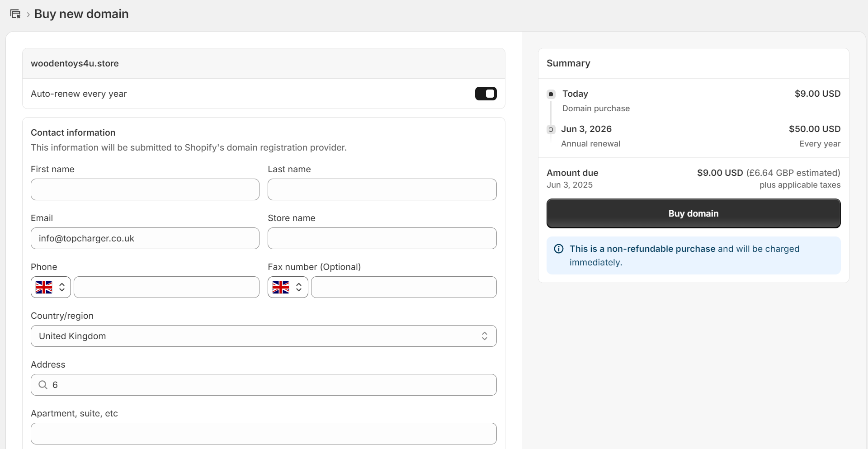Click the domains breadcrumb icon
This screenshot has height=449, width=868.
point(15,14)
